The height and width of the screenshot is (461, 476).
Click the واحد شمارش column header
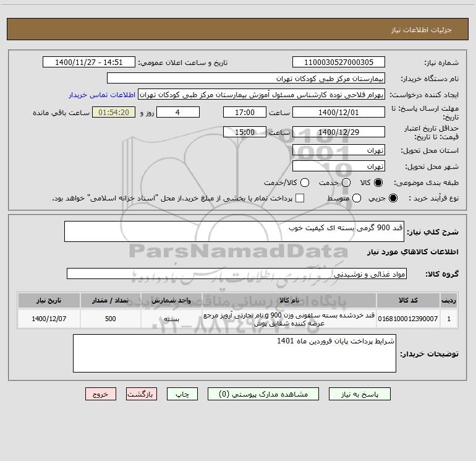point(171,301)
